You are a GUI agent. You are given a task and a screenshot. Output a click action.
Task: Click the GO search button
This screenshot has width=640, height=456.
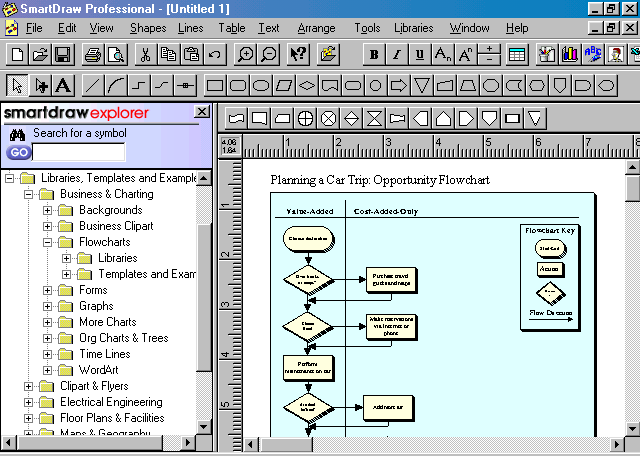tap(19, 153)
